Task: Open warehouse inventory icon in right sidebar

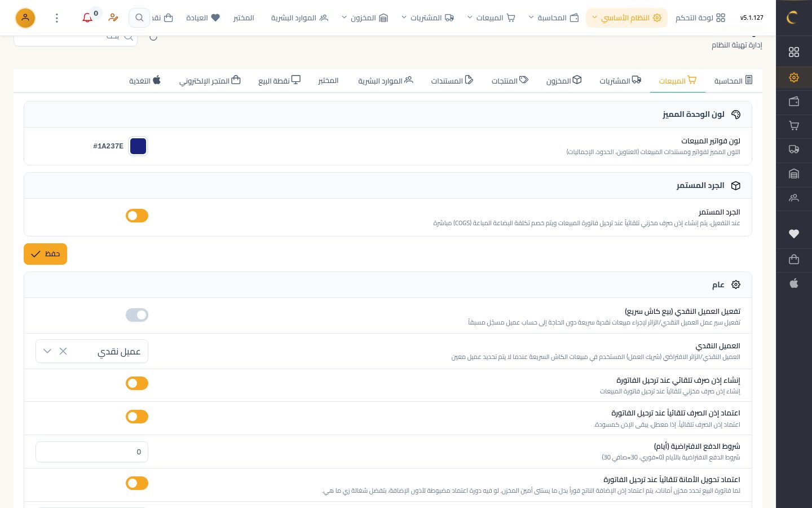Action: [794, 174]
